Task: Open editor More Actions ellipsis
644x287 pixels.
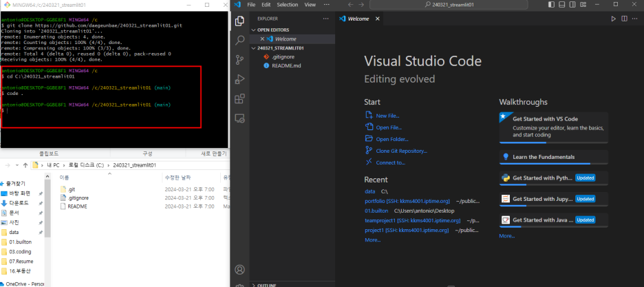Action: tap(635, 19)
